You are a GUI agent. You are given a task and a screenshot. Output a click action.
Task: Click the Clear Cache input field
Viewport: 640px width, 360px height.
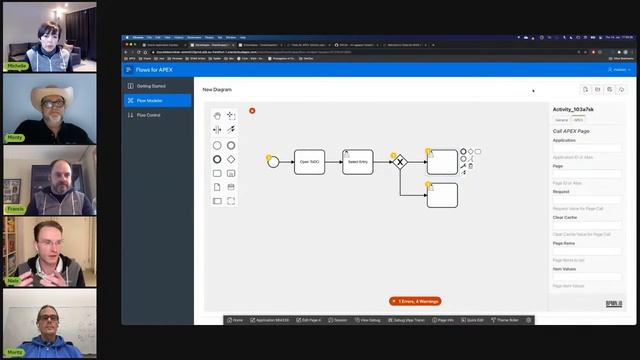(x=587, y=225)
